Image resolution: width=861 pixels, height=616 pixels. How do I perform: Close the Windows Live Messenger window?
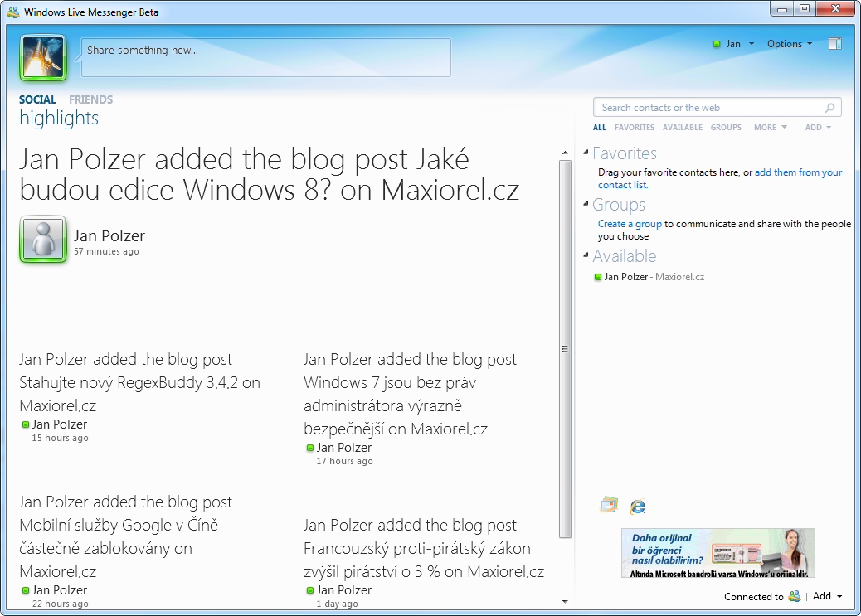835,8
